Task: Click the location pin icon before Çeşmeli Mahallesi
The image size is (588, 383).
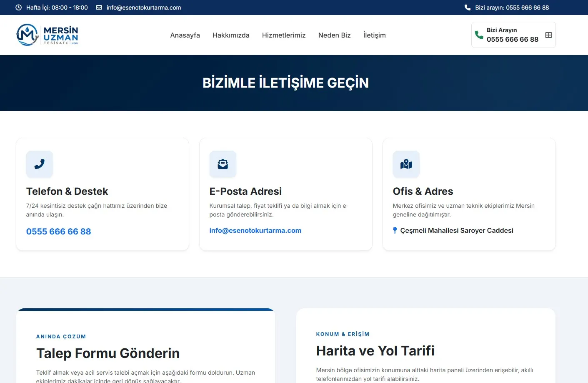Action: click(395, 230)
